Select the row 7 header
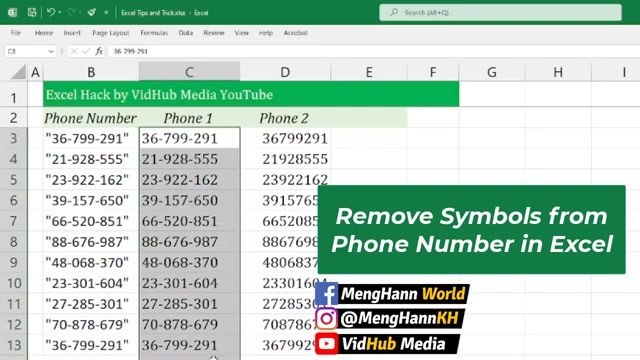Screen dimensions: 640x360 tap(13, 221)
